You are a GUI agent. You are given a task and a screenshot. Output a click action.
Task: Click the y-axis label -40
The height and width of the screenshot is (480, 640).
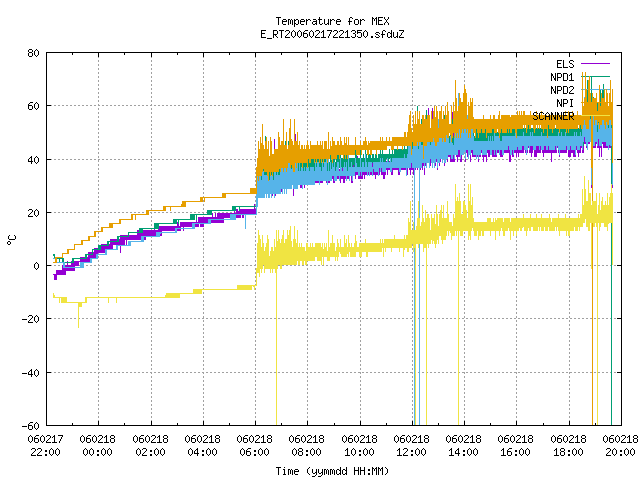tap(31, 373)
